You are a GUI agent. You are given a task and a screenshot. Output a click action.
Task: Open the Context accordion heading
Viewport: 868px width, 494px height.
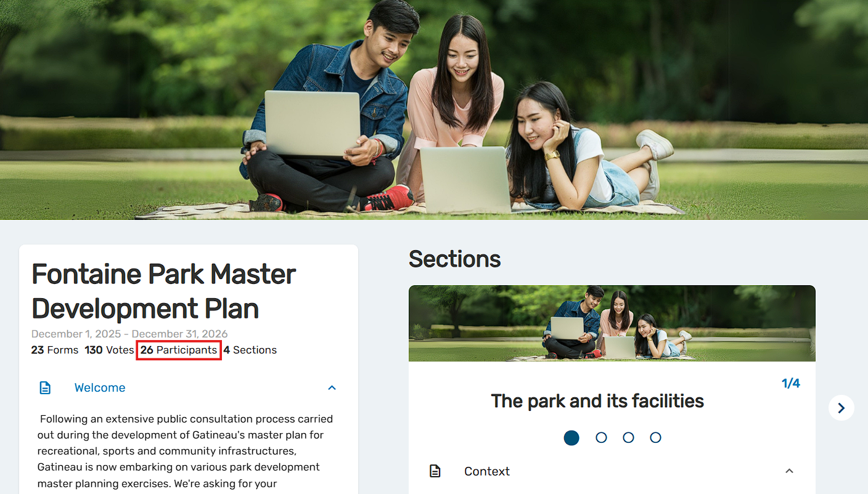(x=487, y=471)
